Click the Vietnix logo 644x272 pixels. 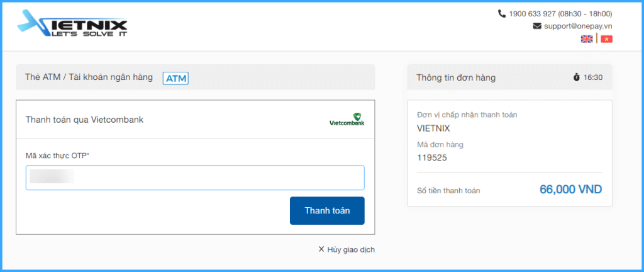72,24
